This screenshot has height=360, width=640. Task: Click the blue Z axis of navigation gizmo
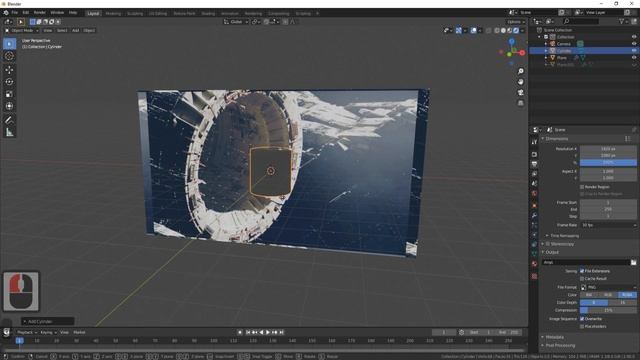coord(511,42)
